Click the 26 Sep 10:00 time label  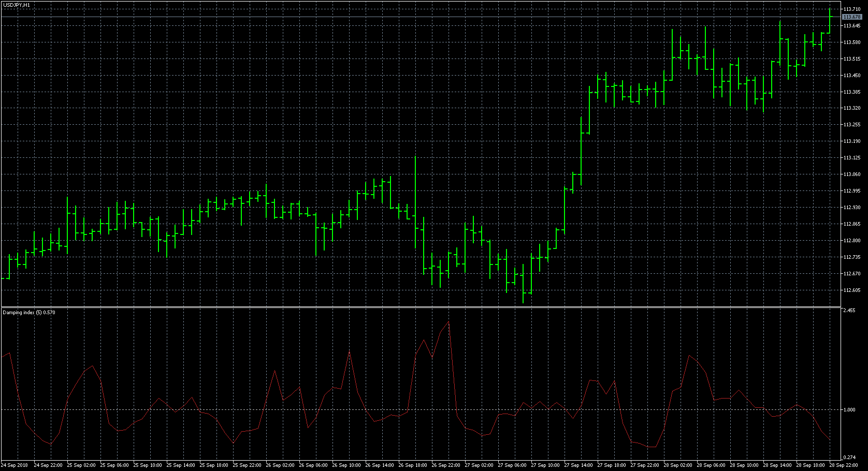[346, 465]
